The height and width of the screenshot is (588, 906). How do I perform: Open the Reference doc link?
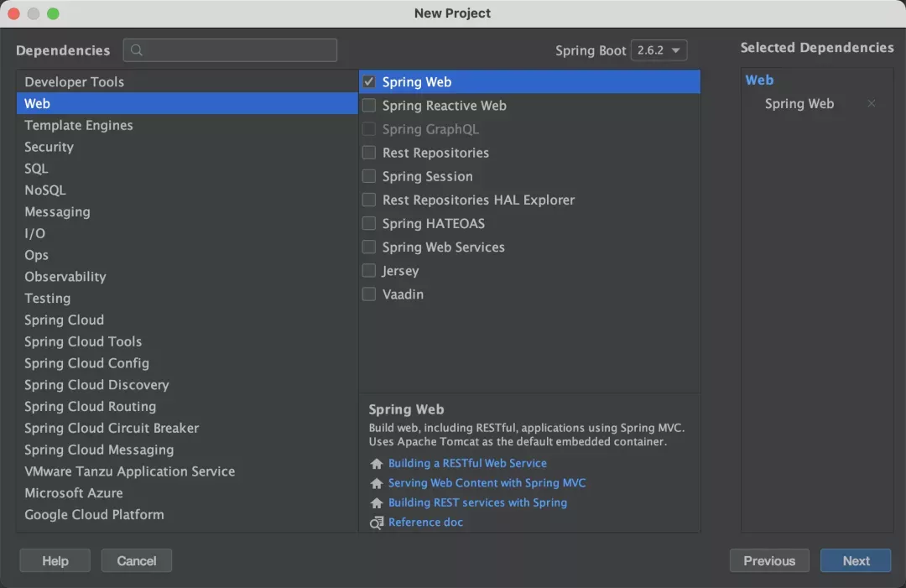[426, 522]
